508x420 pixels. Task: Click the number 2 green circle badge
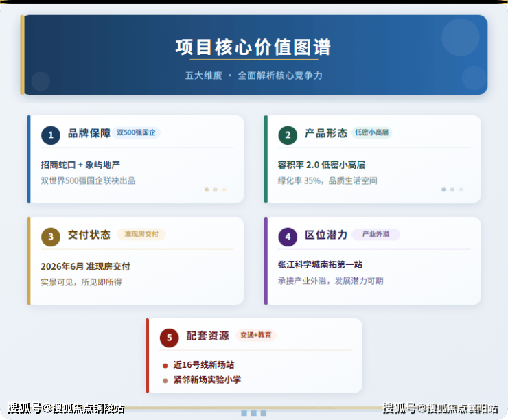coord(288,135)
